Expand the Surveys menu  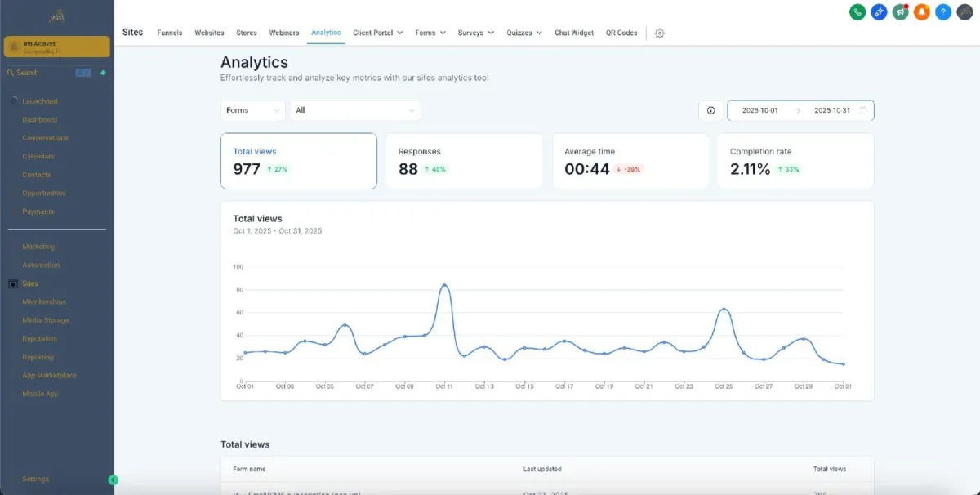476,33
